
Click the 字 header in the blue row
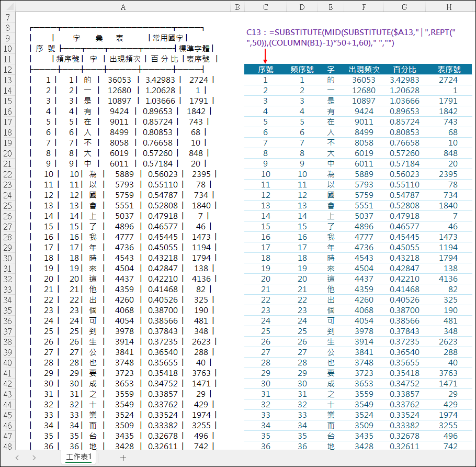point(331,70)
